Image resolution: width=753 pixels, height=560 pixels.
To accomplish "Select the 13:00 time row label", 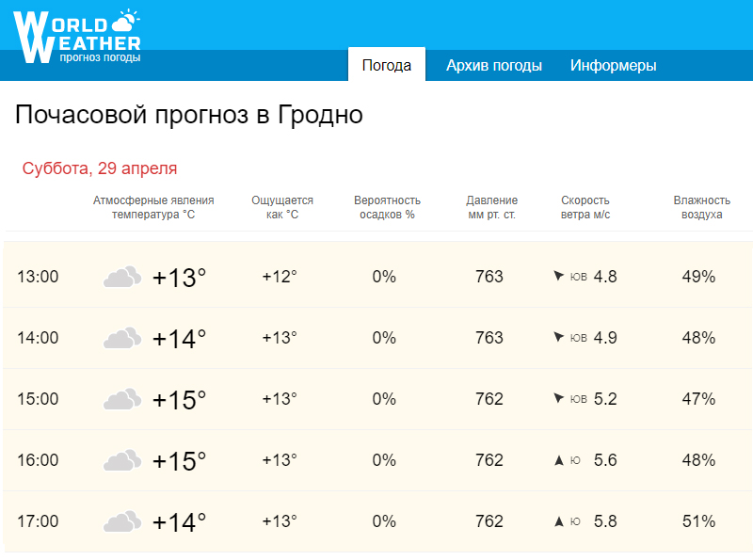I will tap(38, 277).
